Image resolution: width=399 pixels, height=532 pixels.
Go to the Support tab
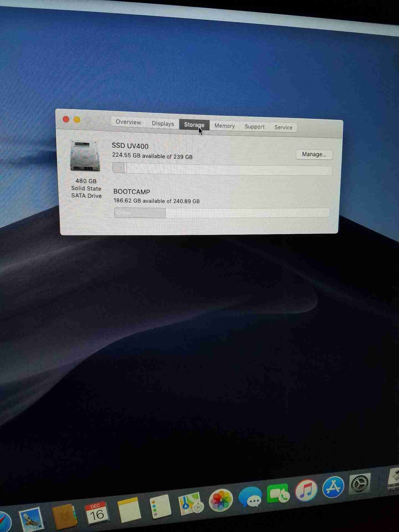pos(255,127)
